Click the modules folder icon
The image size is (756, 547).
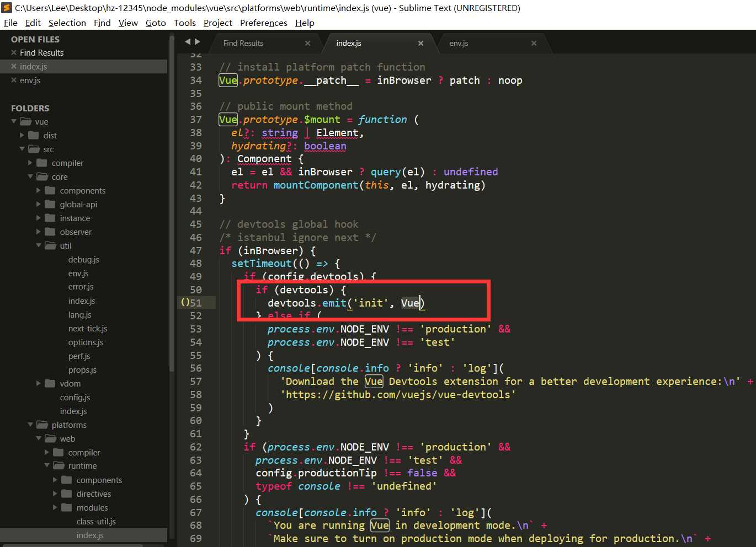67,507
